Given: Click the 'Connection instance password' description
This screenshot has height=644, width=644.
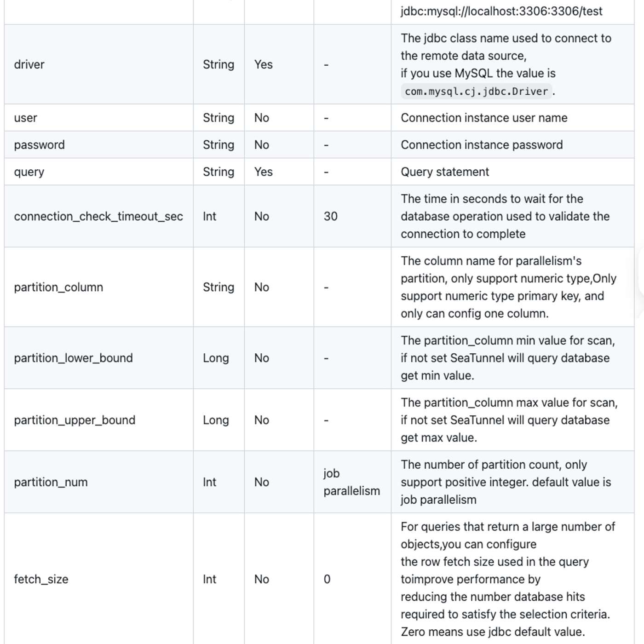Looking at the screenshot, I should (482, 145).
